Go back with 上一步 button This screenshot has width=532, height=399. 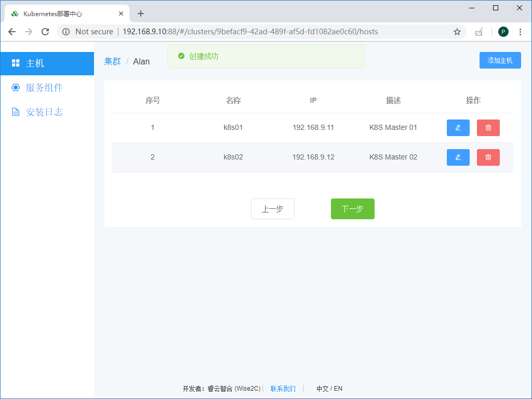click(x=273, y=209)
